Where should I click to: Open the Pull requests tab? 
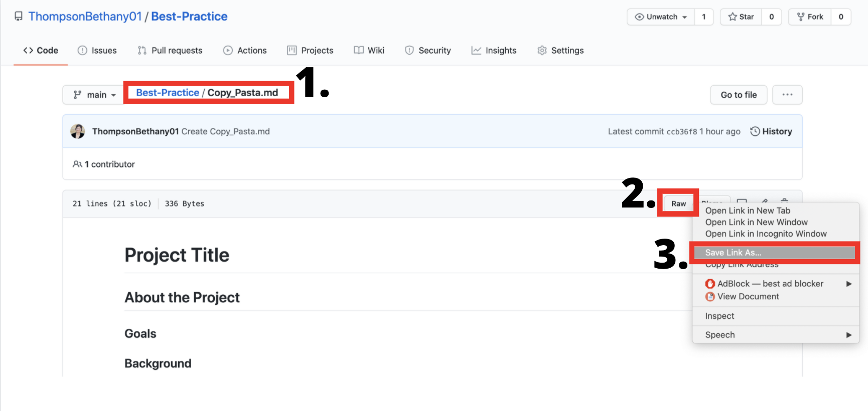pyautogui.click(x=170, y=50)
